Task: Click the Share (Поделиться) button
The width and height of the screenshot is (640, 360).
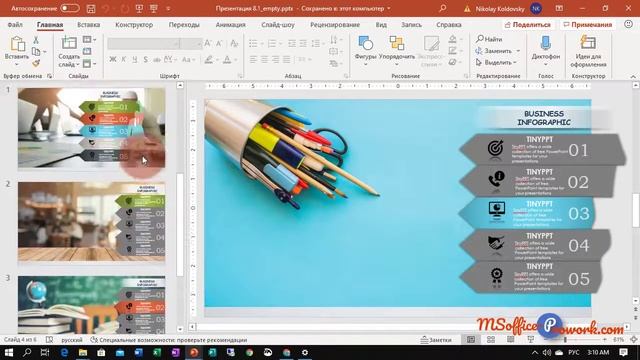Action: tap(528, 25)
